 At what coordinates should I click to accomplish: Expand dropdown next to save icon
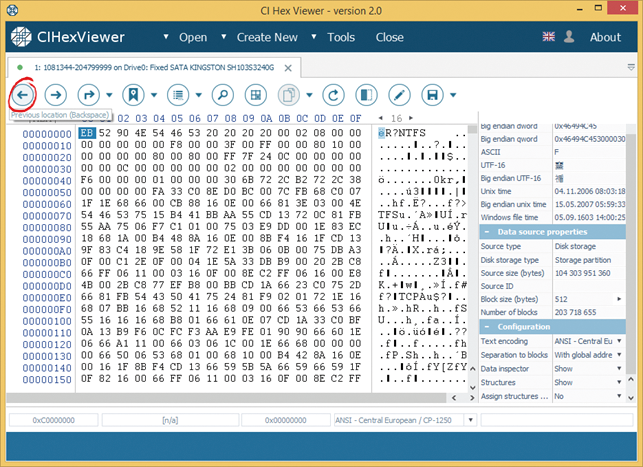tap(453, 95)
